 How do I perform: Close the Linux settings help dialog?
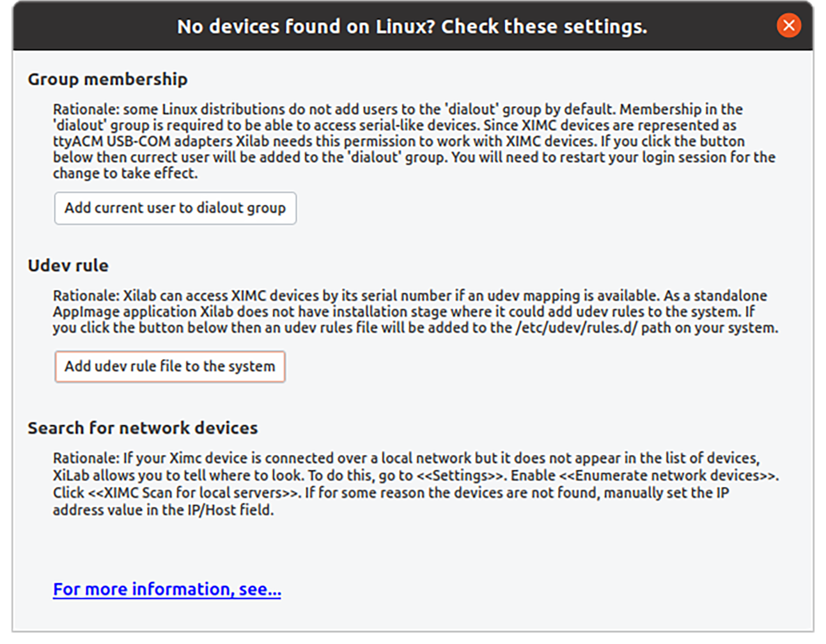(788, 26)
